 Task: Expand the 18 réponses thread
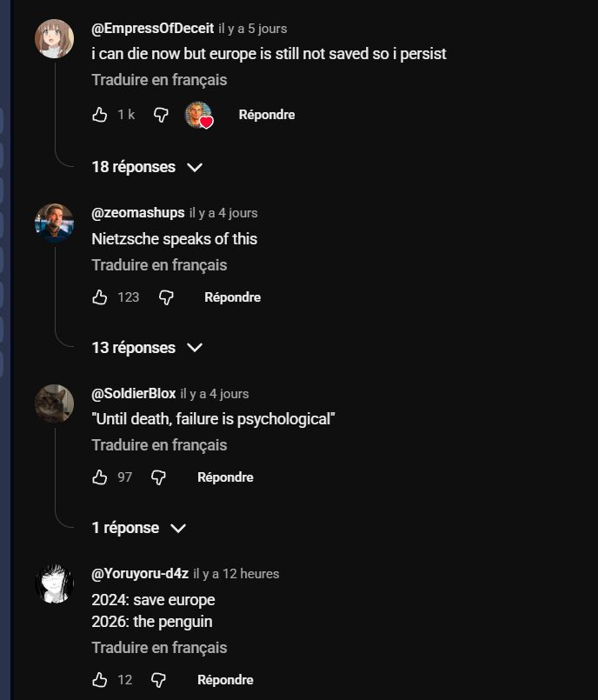tap(146, 167)
